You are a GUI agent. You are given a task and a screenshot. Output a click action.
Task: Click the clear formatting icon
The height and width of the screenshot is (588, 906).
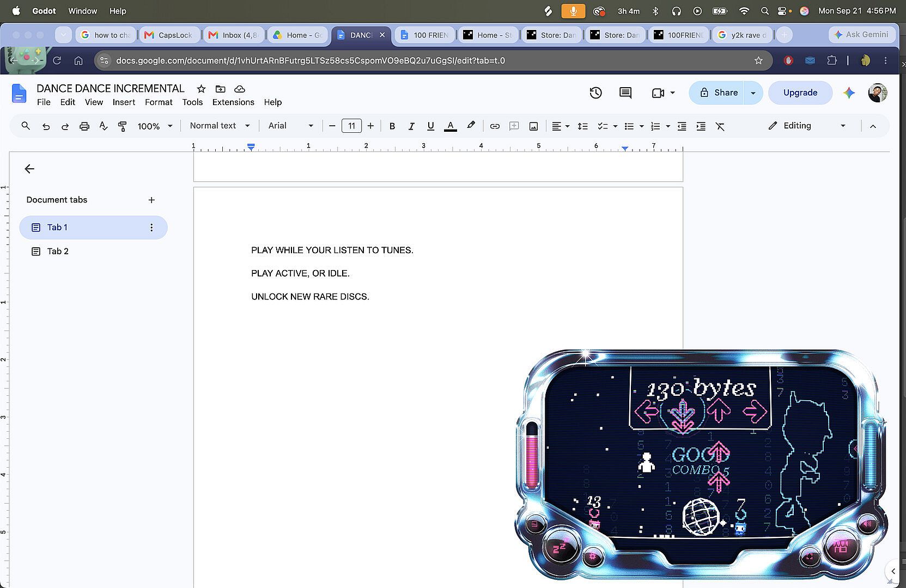tap(720, 126)
